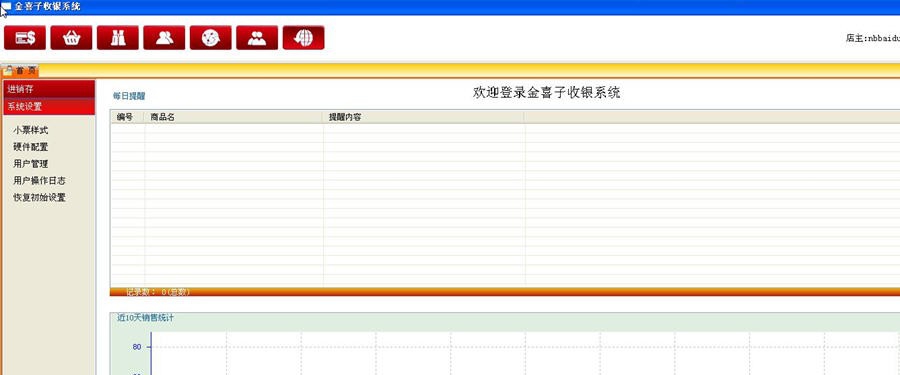Open 用户管理 page

pos(30,164)
